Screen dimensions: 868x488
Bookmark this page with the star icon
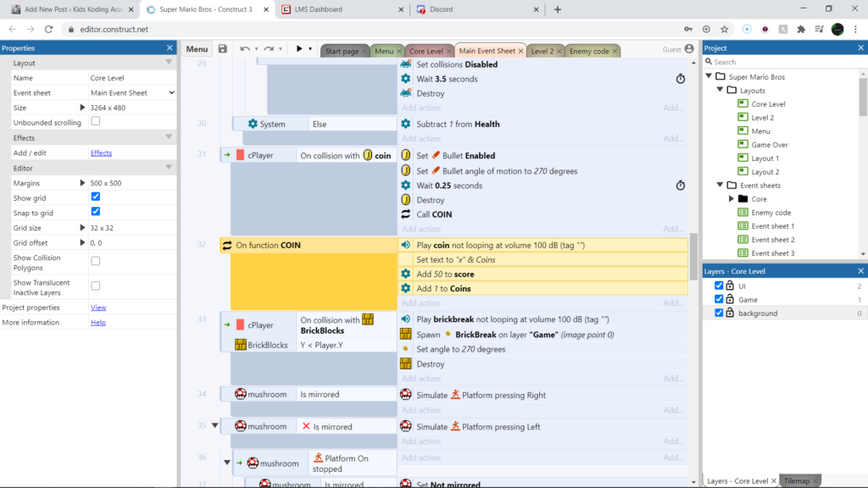[724, 30]
